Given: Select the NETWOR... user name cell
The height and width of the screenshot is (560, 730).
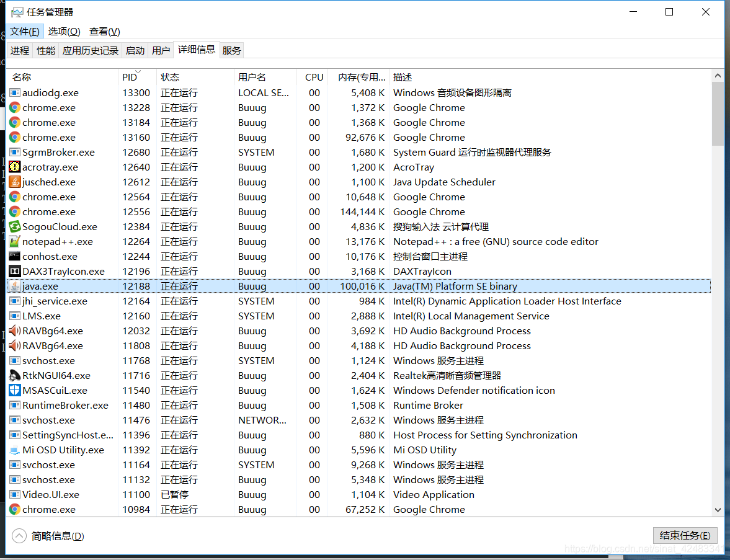Looking at the screenshot, I should 262,420.
